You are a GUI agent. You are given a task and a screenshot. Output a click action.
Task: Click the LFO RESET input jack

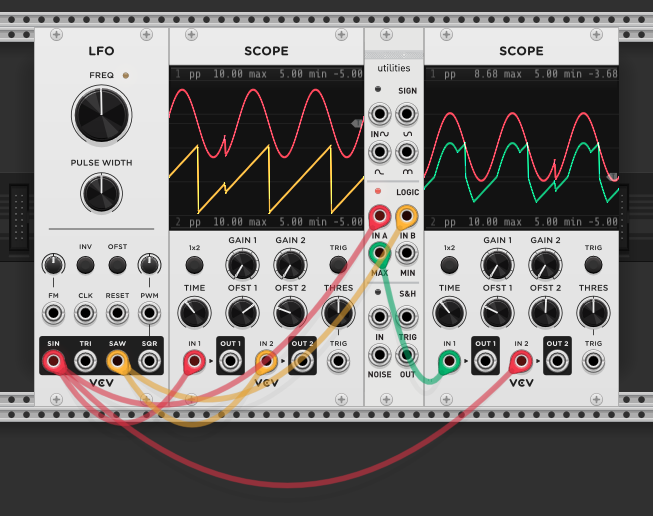[x=117, y=313]
